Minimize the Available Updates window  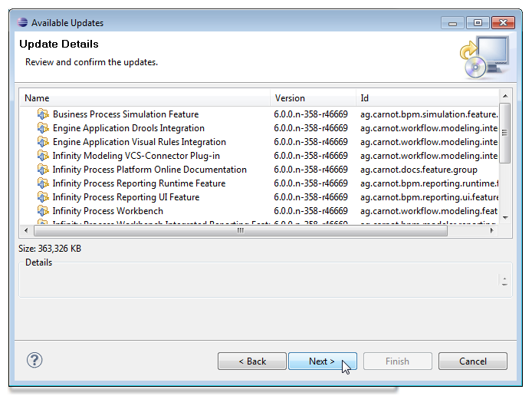point(452,23)
